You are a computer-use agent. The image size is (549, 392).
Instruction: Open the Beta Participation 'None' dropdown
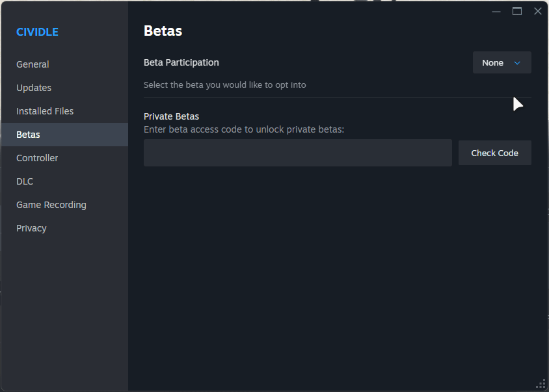(x=502, y=63)
